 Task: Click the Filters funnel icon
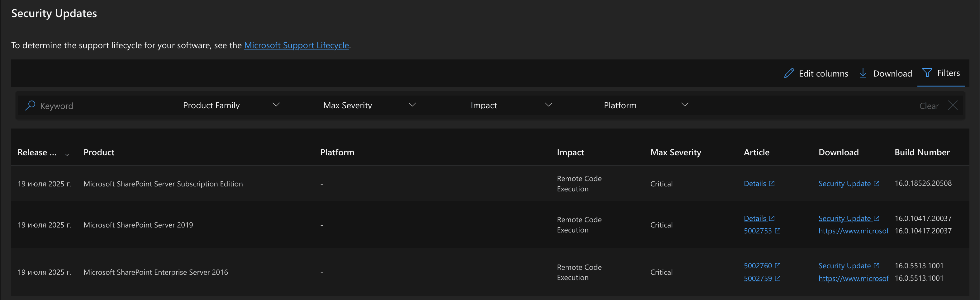tap(927, 73)
